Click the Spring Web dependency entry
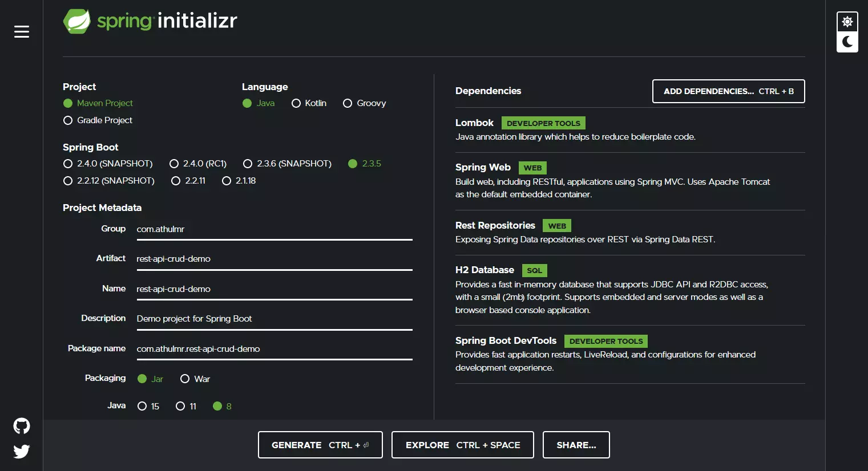Image resolution: width=868 pixels, height=471 pixels. (x=630, y=181)
